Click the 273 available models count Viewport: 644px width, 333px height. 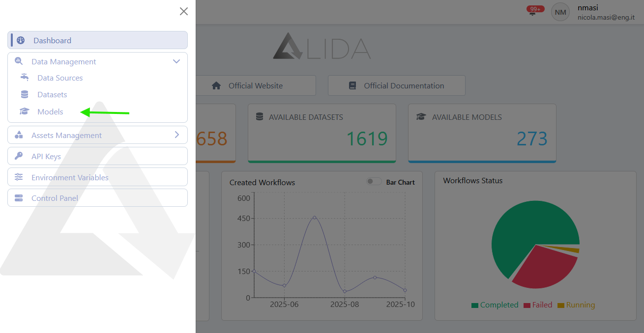532,139
